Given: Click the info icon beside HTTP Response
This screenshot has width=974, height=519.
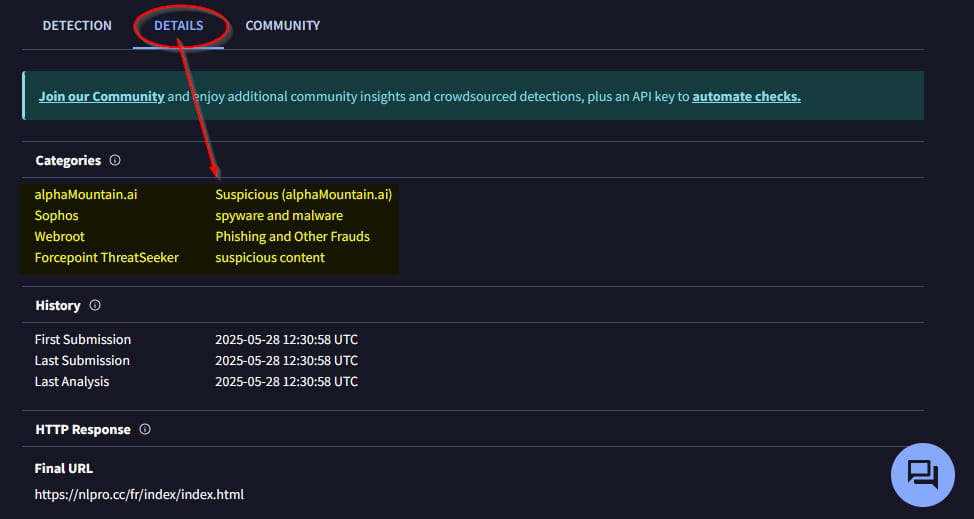Looking at the screenshot, I should pos(145,429).
